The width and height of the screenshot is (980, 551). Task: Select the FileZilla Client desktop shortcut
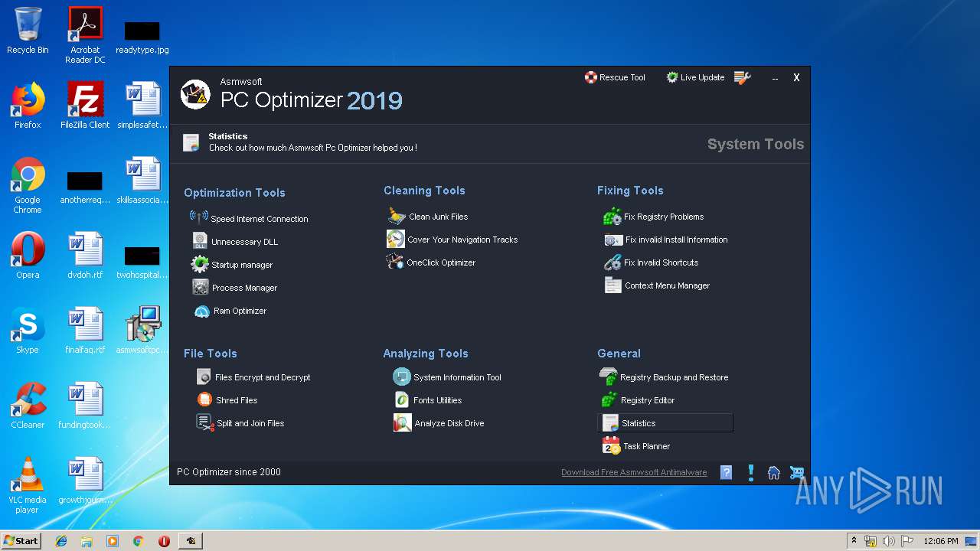(x=85, y=105)
